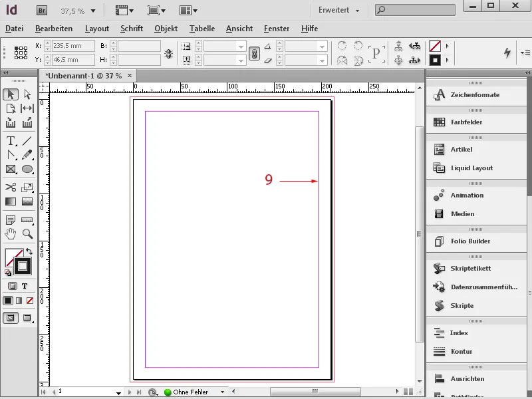Expand the right panel dock arrows
Viewport: 532px width, 399px height.
pyautogui.click(x=527, y=72)
